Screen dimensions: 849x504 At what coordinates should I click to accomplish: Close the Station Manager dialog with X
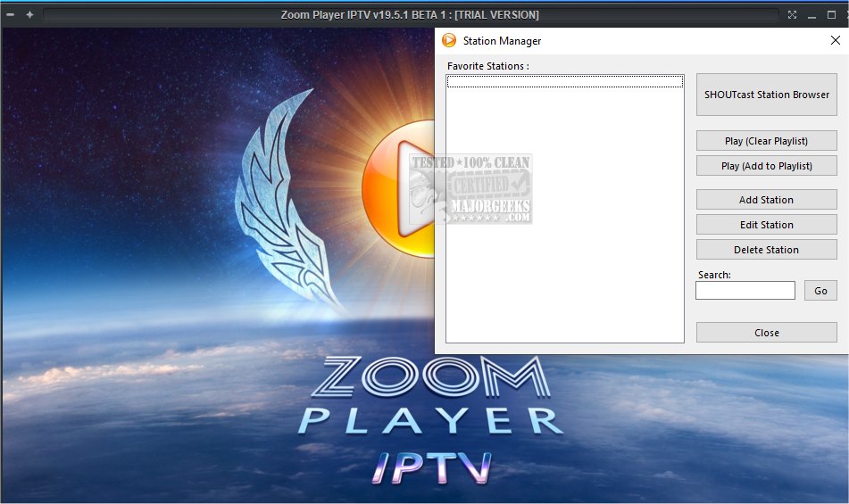836,40
